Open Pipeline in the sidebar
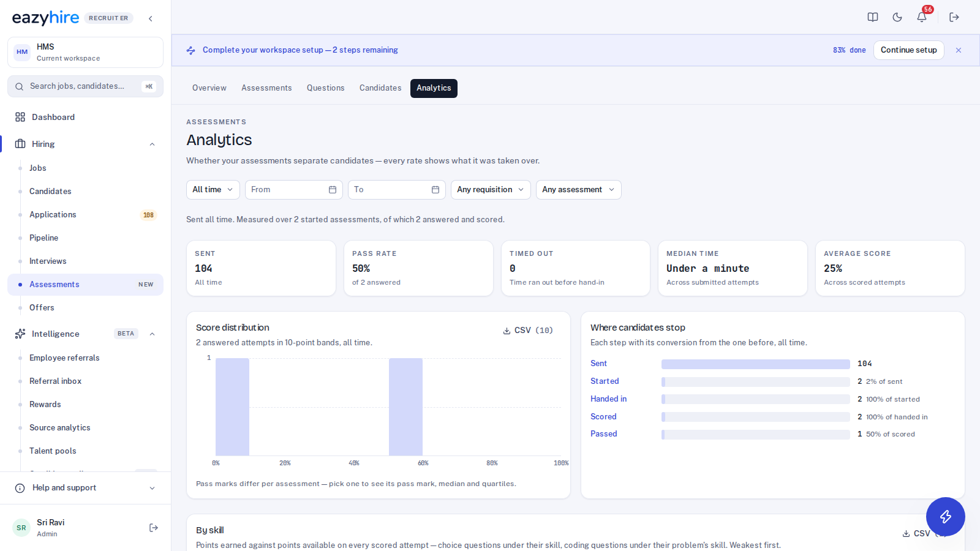Viewport: 980px width, 551px height. (85, 238)
